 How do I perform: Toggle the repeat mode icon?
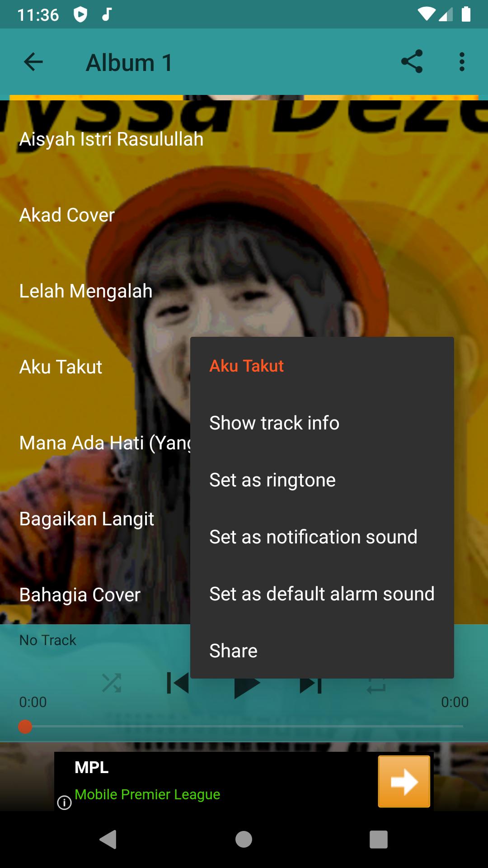click(x=376, y=686)
